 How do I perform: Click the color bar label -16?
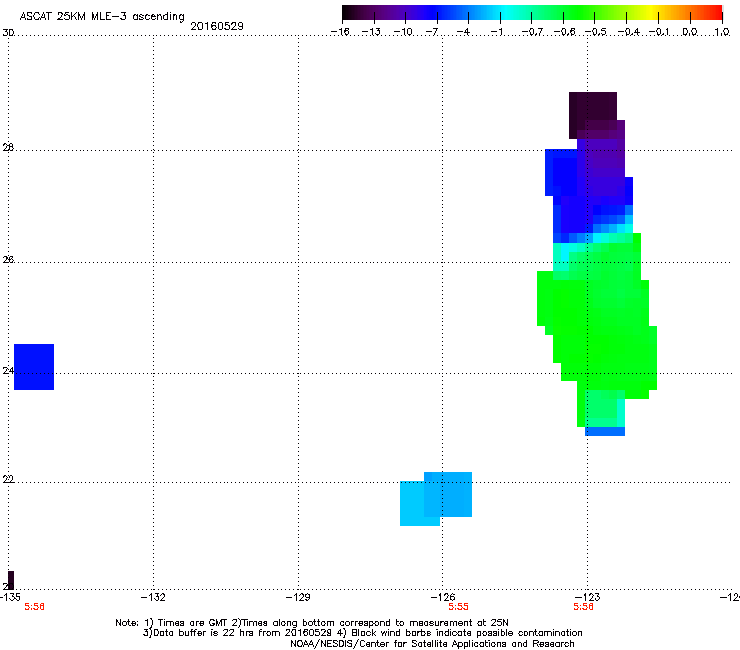[x=340, y=32]
